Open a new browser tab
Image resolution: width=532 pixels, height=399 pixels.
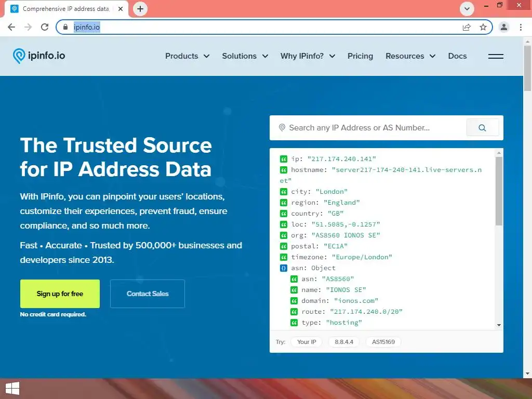(x=140, y=9)
